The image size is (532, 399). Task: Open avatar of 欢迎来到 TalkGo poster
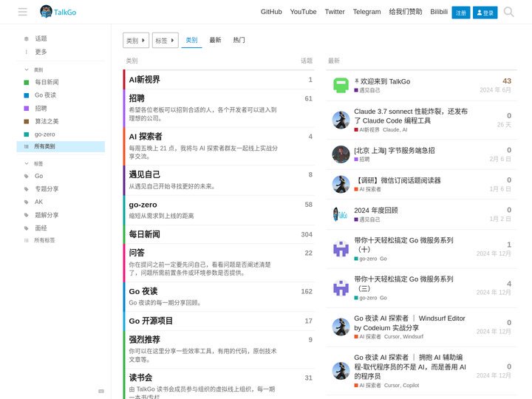pyautogui.click(x=341, y=85)
